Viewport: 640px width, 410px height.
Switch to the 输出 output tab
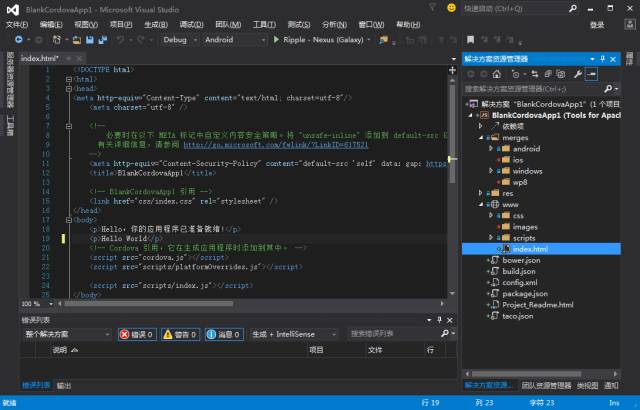point(64,386)
